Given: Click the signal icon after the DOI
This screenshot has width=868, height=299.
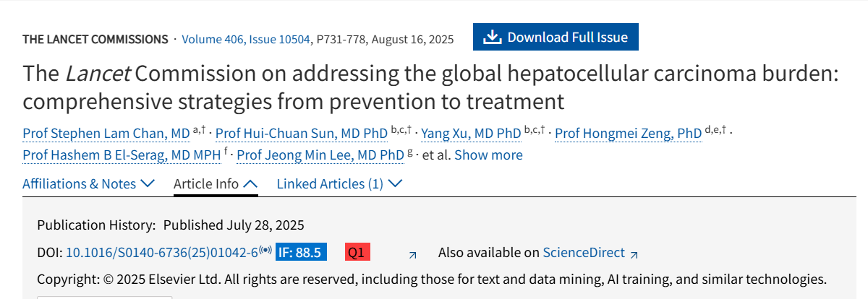Looking at the screenshot, I should click(265, 250).
